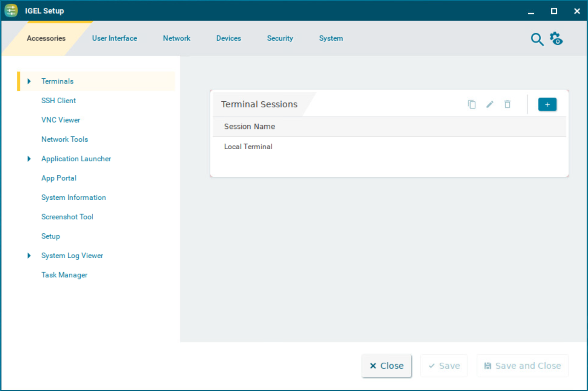Screen dimensions: 588x391
Task: Click the Save and Close button
Action: 522,366
